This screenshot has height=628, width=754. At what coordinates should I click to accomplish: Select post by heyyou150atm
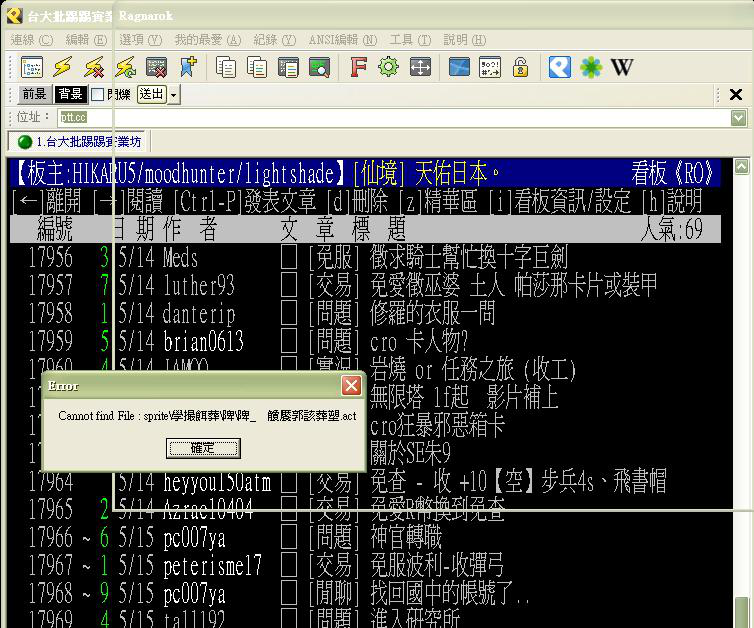tap(365, 482)
